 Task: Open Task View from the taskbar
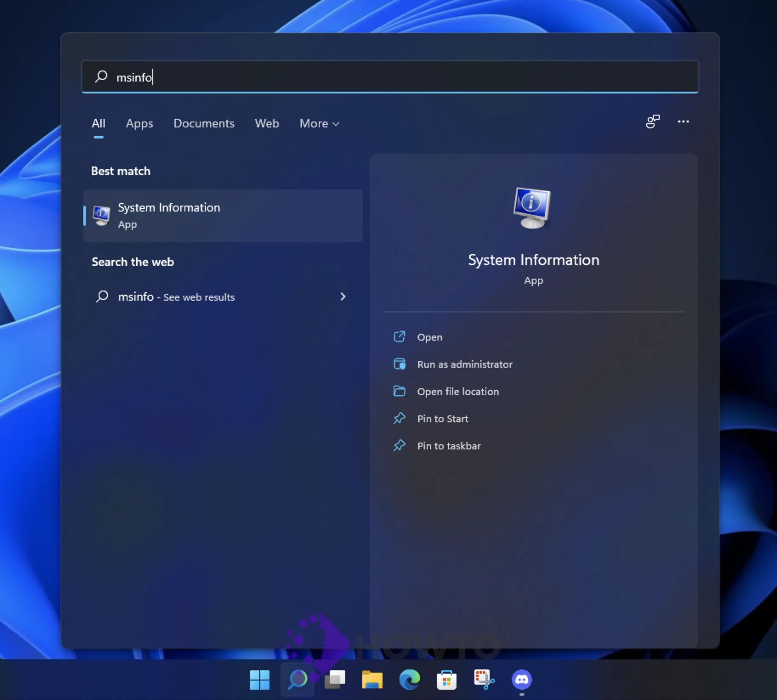[x=335, y=680]
